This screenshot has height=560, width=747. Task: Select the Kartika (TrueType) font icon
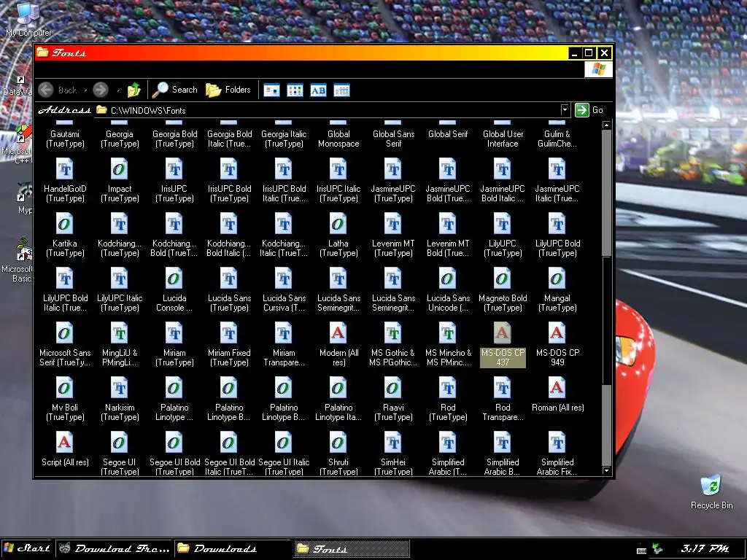click(x=65, y=224)
